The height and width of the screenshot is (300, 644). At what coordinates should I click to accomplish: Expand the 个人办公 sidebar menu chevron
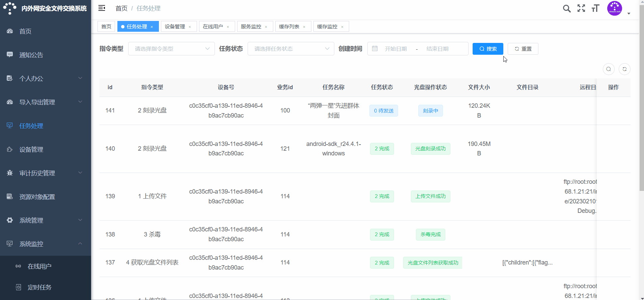click(x=80, y=78)
